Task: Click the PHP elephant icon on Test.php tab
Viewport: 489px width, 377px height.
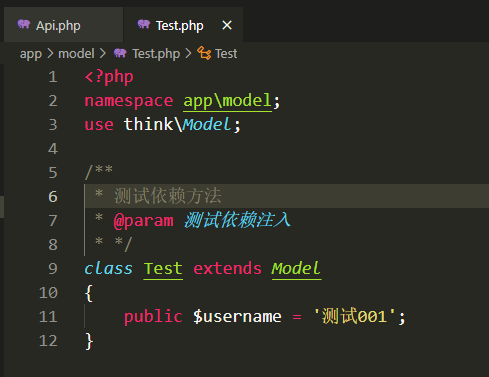Action: tap(144, 24)
